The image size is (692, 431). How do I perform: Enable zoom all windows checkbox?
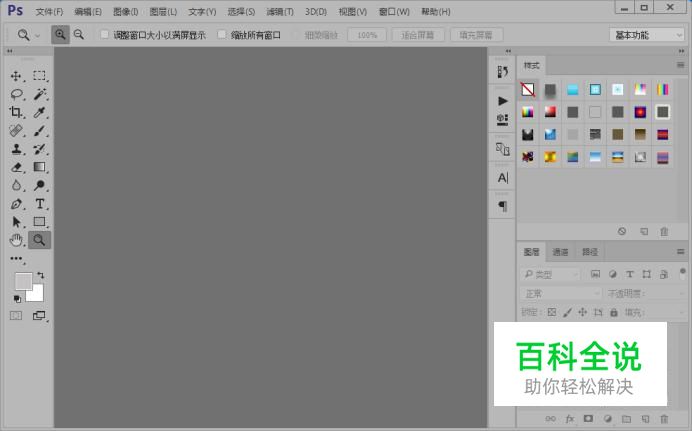point(222,34)
